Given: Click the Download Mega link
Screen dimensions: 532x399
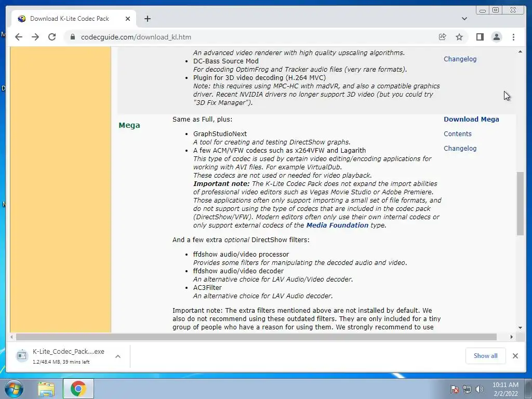Looking at the screenshot, I should (x=471, y=119).
